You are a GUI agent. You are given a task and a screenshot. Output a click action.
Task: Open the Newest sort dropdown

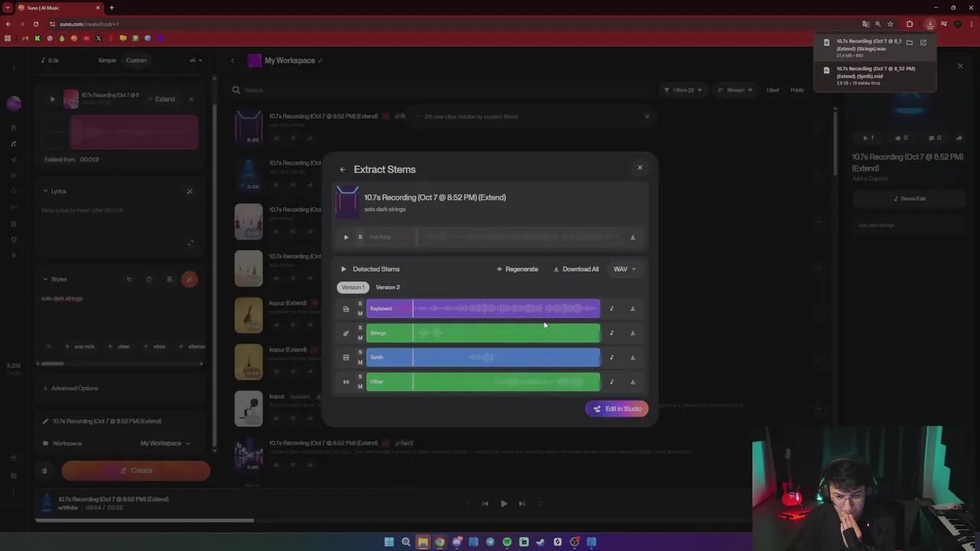(736, 90)
